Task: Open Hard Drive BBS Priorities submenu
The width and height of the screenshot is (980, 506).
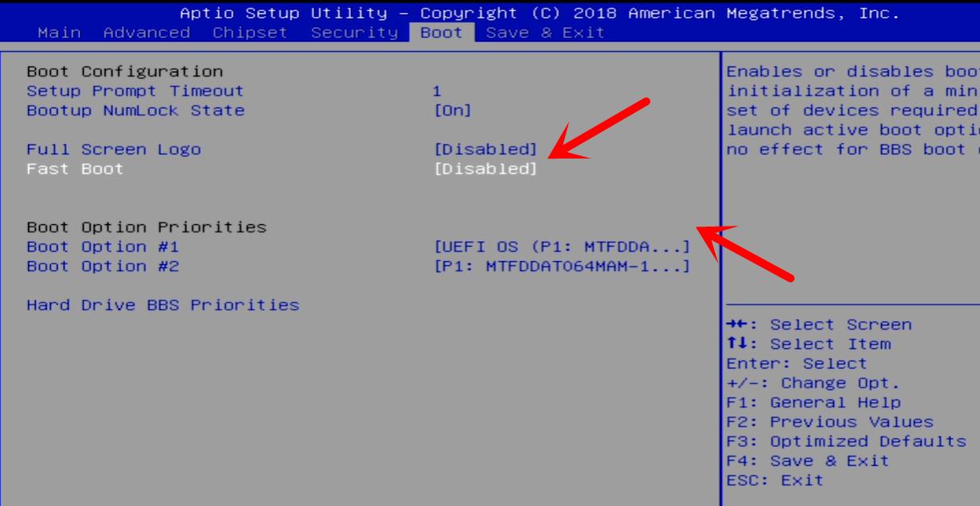Action: click(163, 305)
